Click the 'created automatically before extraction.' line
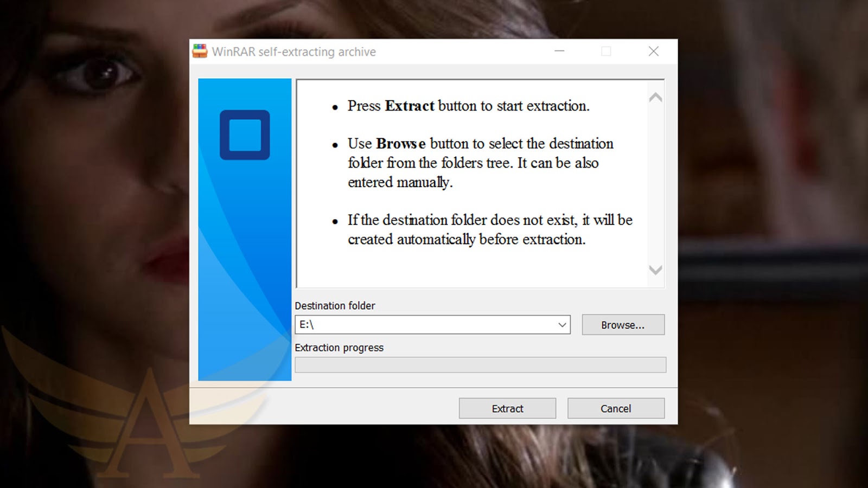 tap(467, 239)
